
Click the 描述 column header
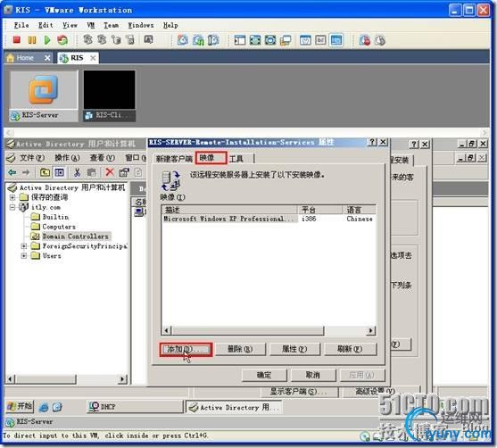point(230,210)
